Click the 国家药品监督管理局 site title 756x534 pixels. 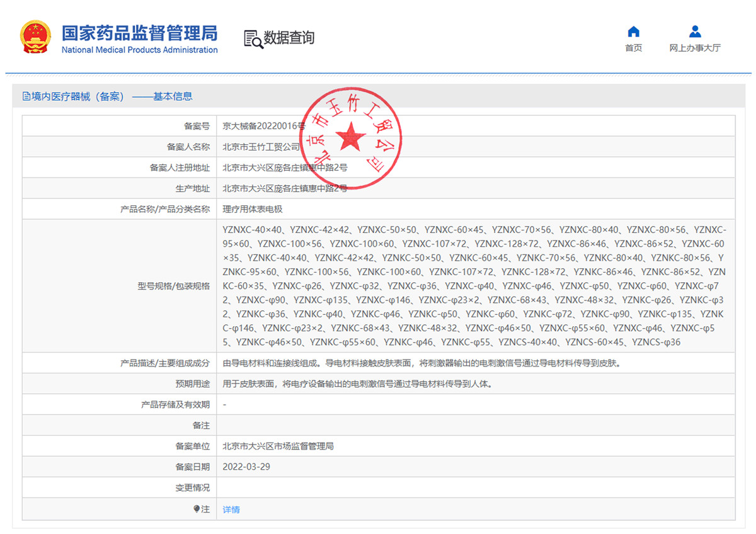(139, 32)
